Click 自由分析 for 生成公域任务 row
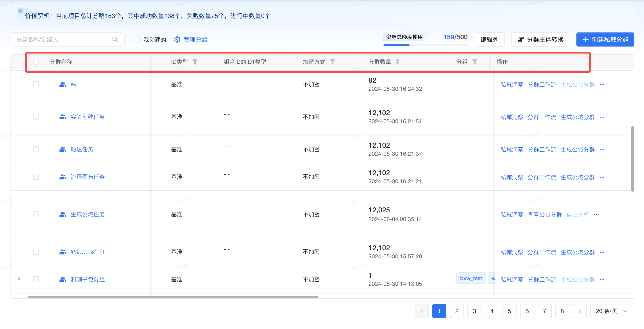This screenshot has height=329, width=644. [578, 215]
